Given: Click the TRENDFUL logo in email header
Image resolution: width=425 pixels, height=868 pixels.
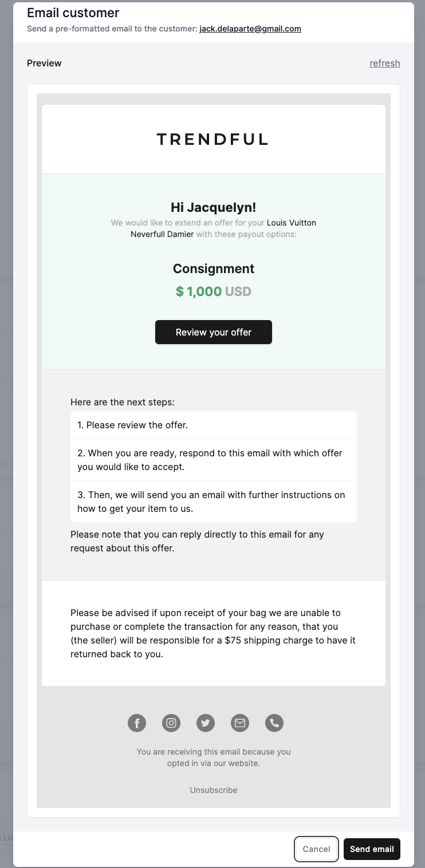Looking at the screenshot, I should tap(213, 139).
